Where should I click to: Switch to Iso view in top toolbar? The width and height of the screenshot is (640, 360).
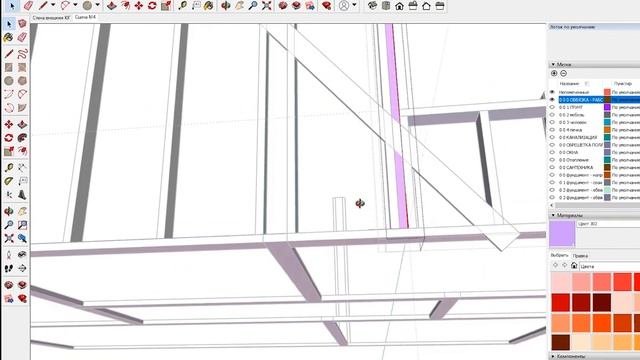tap(372, 6)
